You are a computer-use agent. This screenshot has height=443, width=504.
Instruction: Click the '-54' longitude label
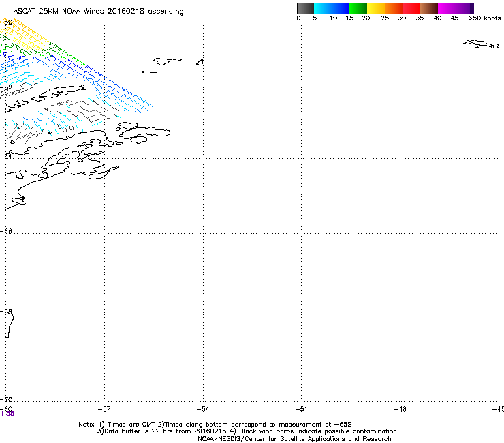pyautogui.click(x=203, y=409)
